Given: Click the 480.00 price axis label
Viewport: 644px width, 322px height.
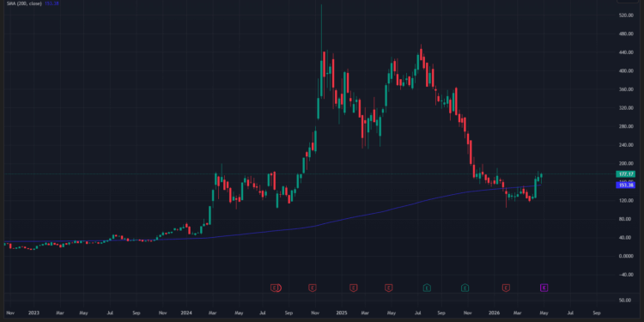Looking at the screenshot, I should pyautogui.click(x=625, y=34).
